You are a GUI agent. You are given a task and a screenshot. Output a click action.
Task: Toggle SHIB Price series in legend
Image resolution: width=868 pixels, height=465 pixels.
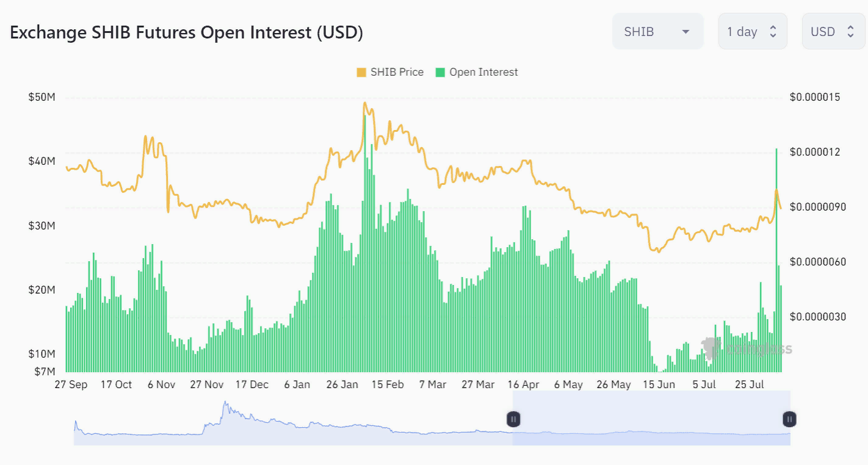pos(397,72)
